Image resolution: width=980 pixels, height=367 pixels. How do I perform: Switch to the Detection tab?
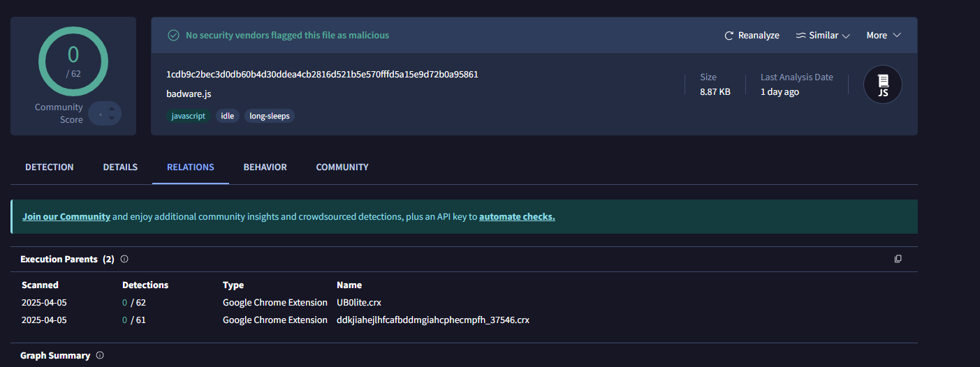pos(50,167)
